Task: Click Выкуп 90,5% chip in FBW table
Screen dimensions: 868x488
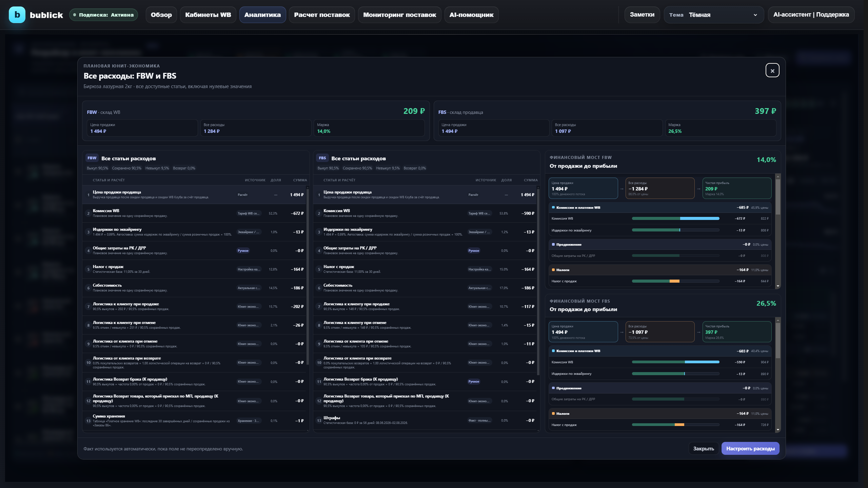Action: tap(98, 168)
